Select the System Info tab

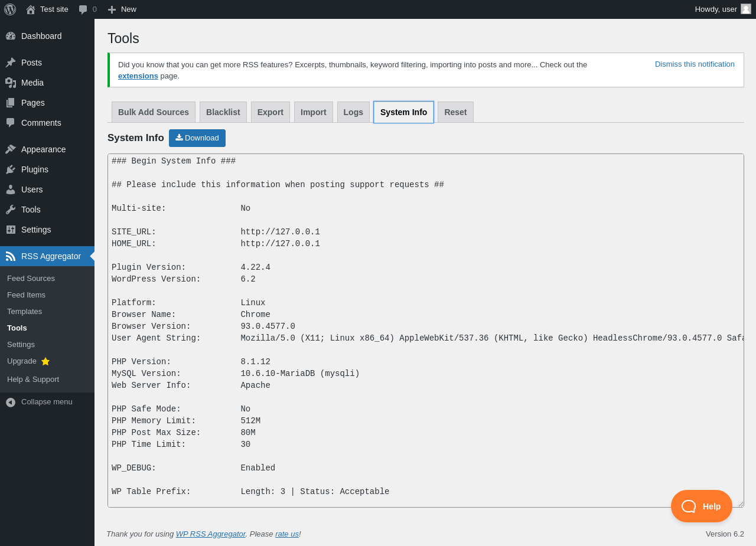tap(403, 112)
